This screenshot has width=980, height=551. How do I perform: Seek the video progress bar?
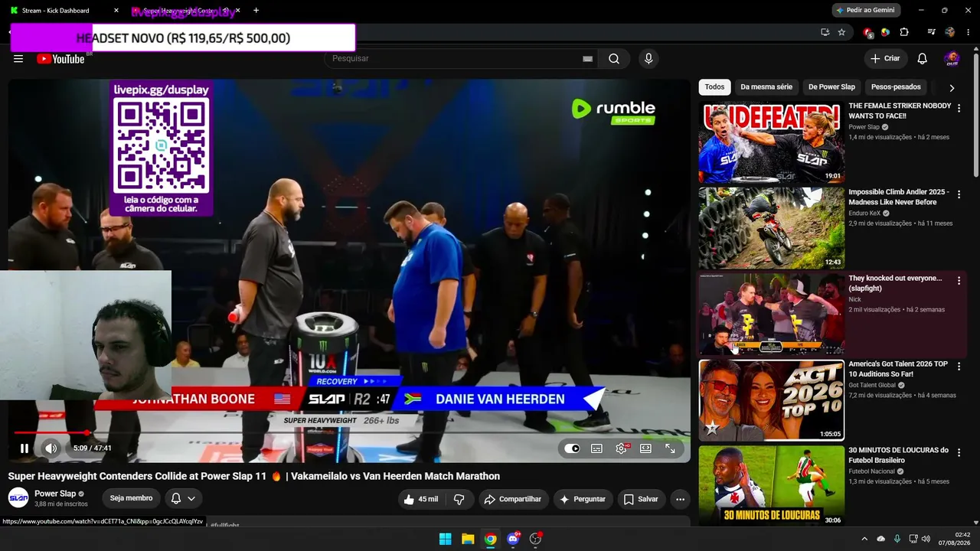(x=349, y=433)
